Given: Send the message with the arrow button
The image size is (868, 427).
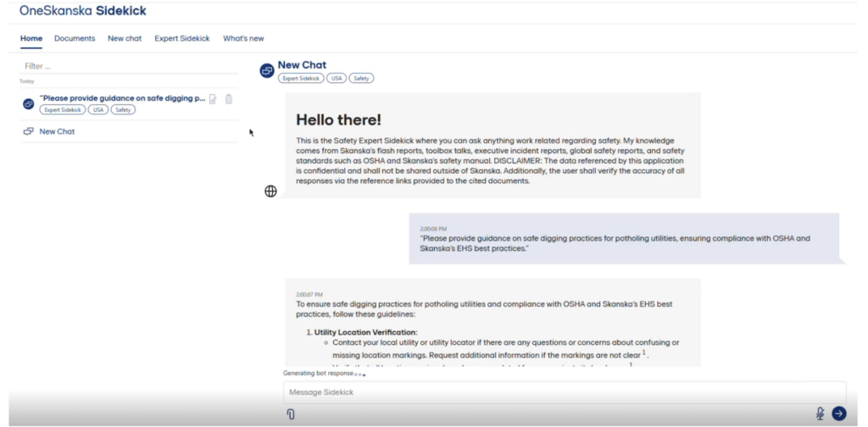Looking at the screenshot, I should pyautogui.click(x=838, y=413).
